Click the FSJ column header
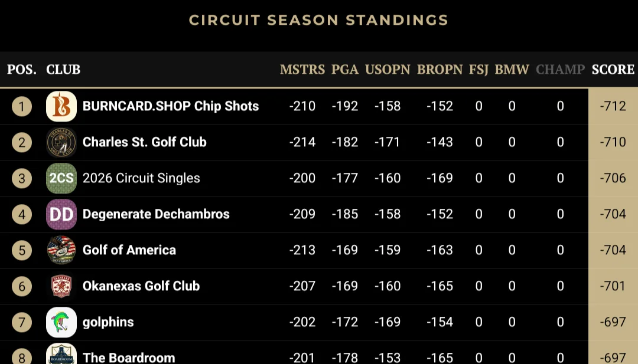 tap(479, 70)
